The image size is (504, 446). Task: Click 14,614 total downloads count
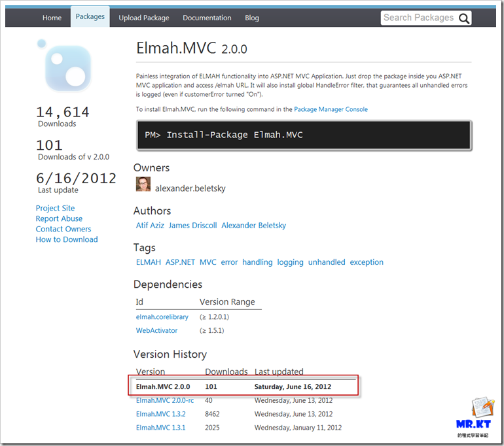[63, 112]
